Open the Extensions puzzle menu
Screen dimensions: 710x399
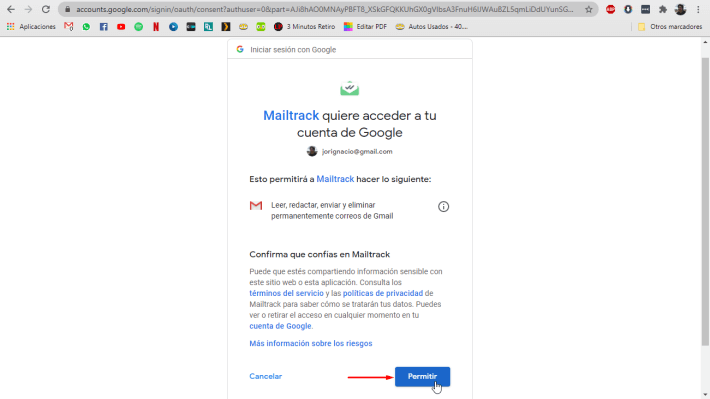click(x=663, y=9)
